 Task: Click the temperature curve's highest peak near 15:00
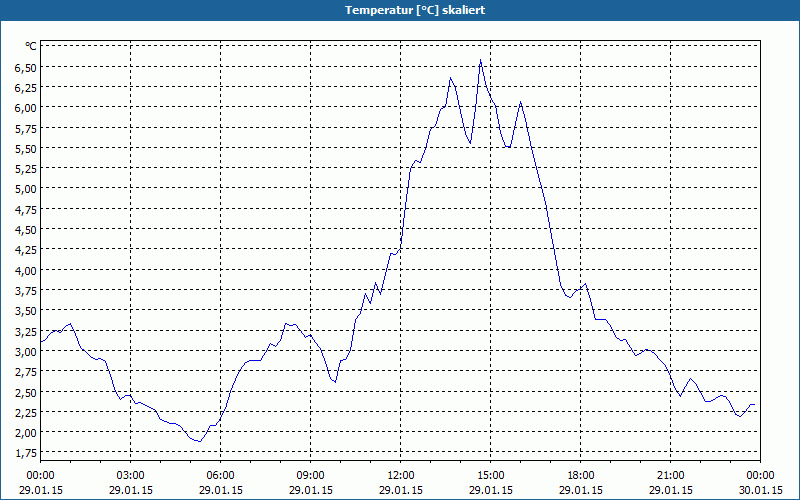[x=480, y=60]
